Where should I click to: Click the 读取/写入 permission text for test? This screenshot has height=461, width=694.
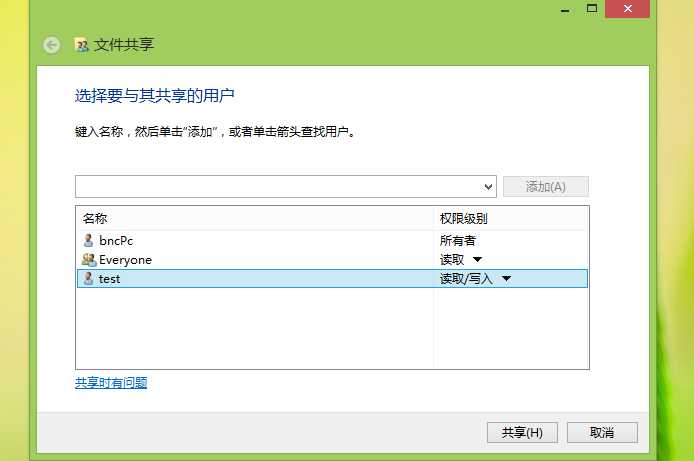pos(466,279)
